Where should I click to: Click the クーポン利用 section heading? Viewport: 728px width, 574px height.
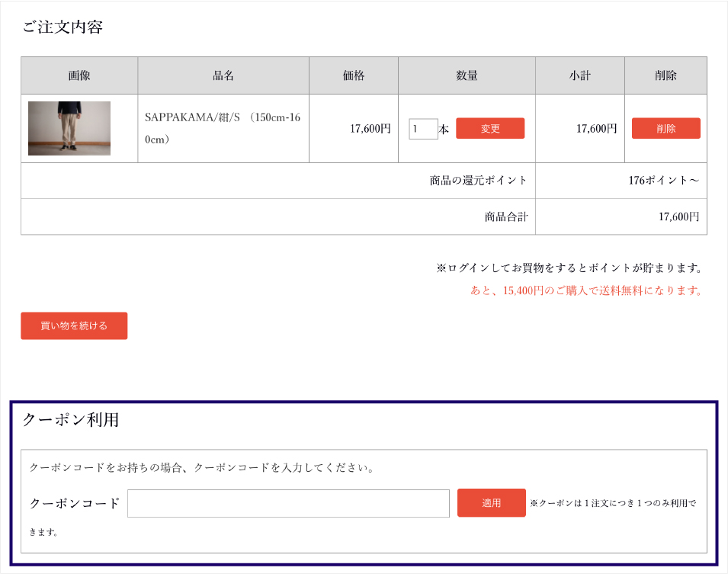70,419
